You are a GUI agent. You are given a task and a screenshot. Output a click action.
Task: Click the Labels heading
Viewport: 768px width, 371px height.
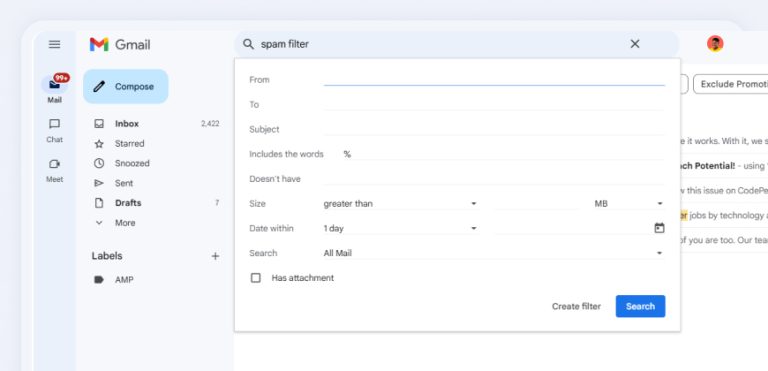(x=107, y=256)
